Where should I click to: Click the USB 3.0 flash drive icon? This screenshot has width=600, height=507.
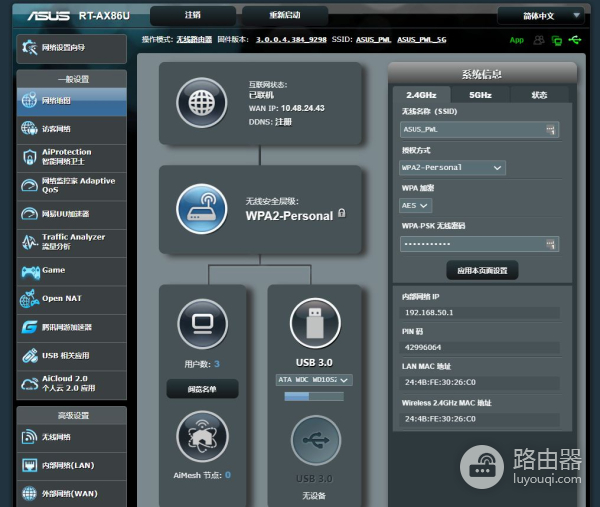315,323
